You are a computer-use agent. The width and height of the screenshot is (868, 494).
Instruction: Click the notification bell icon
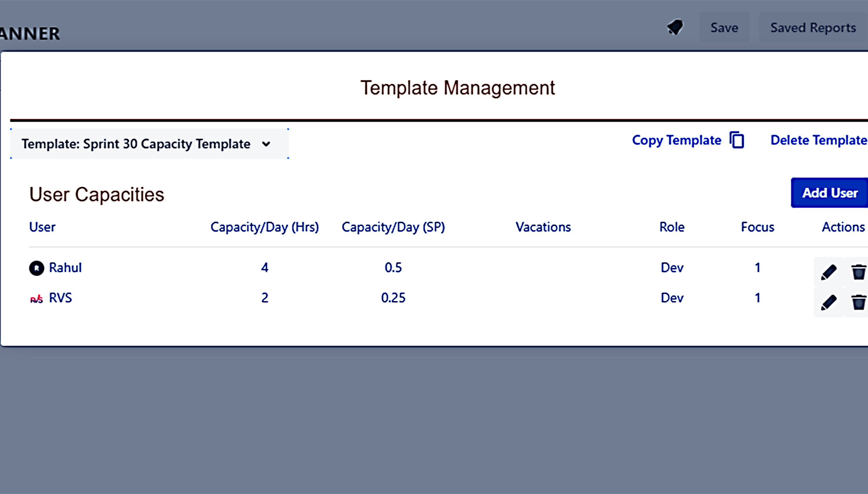click(x=675, y=27)
